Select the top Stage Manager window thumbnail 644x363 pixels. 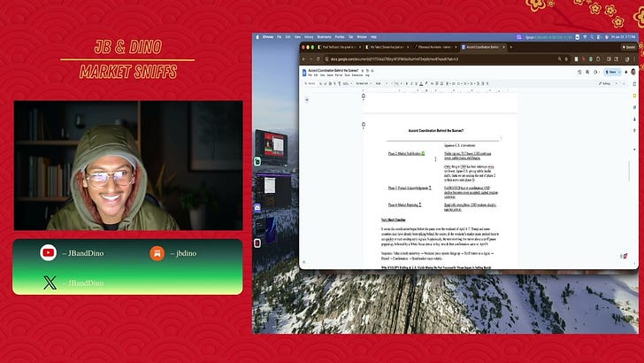point(271,147)
